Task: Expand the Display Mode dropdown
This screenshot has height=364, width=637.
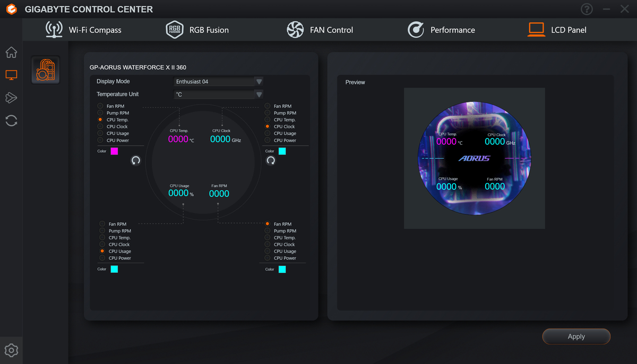Action: point(259,82)
